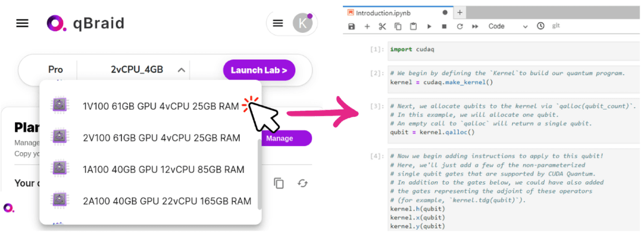This screenshot has width=644, height=235.
Task: Click the qBraid brand name text
Action: (x=99, y=23)
